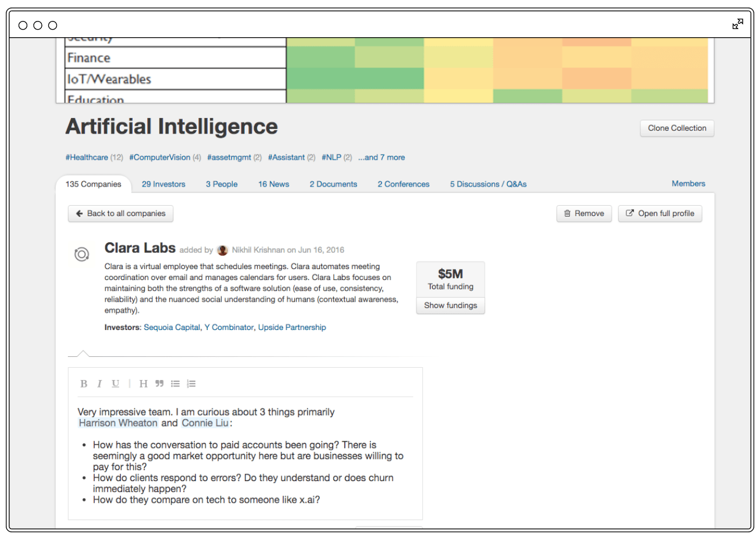Insert bulleted list in note editor
This screenshot has width=756, height=541.
[x=175, y=384]
